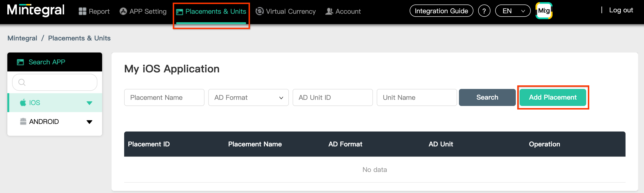644x193 pixels.
Task: Collapse the IOS app list arrow
Action: 89,103
